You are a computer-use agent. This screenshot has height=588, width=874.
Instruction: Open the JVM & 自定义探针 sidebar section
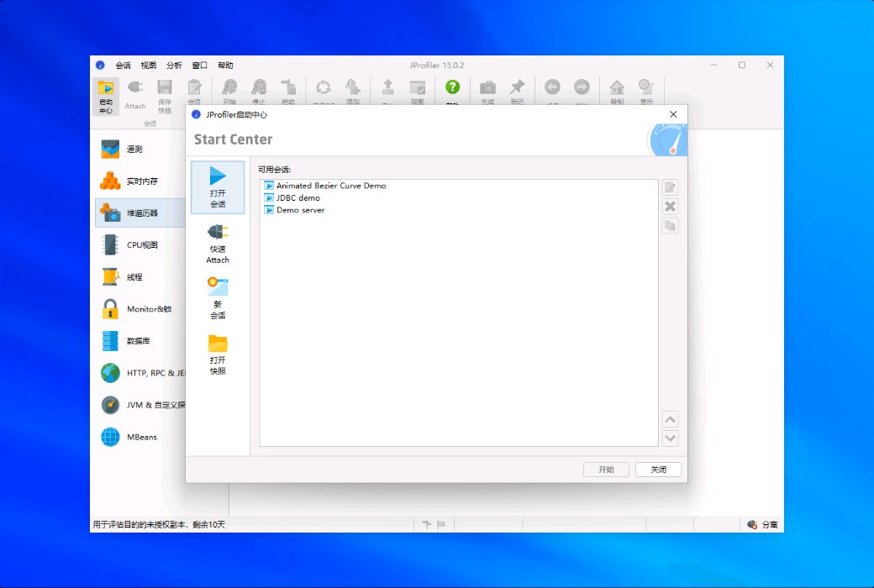coord(140,405)
